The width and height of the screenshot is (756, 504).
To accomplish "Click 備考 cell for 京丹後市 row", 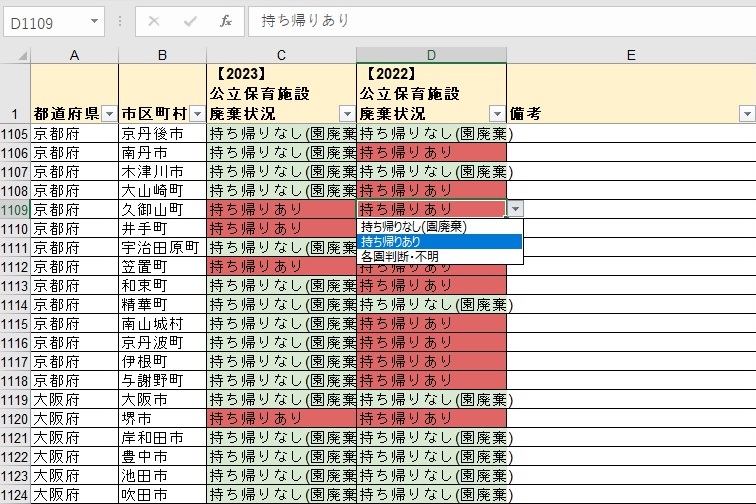I will pos(631,134).
